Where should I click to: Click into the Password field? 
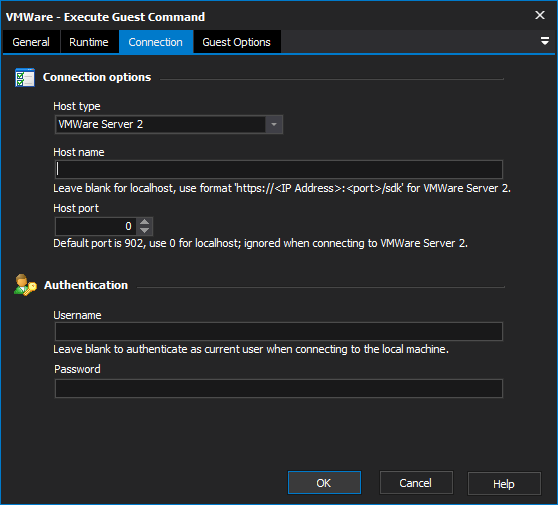point(279,388)
